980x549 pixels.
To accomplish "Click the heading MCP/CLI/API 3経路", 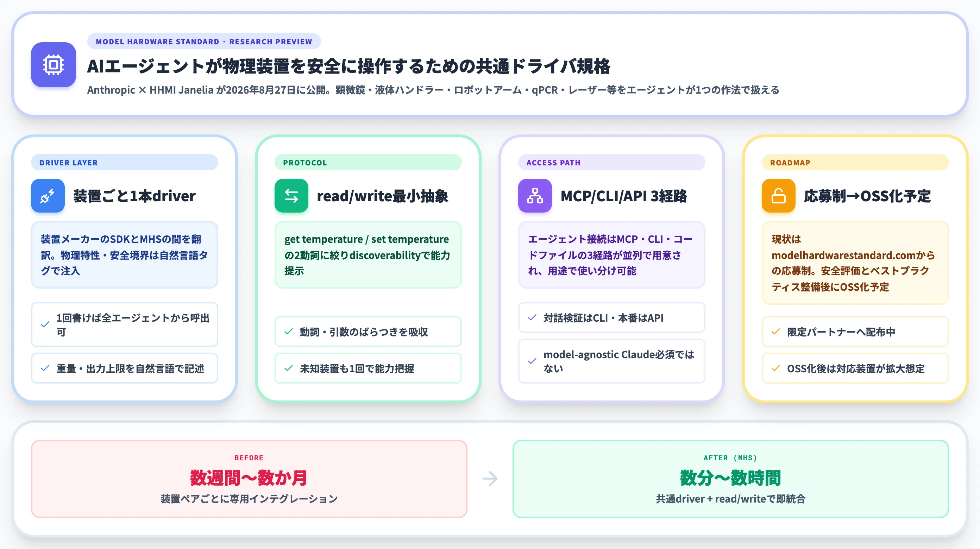I will [623, 196].
